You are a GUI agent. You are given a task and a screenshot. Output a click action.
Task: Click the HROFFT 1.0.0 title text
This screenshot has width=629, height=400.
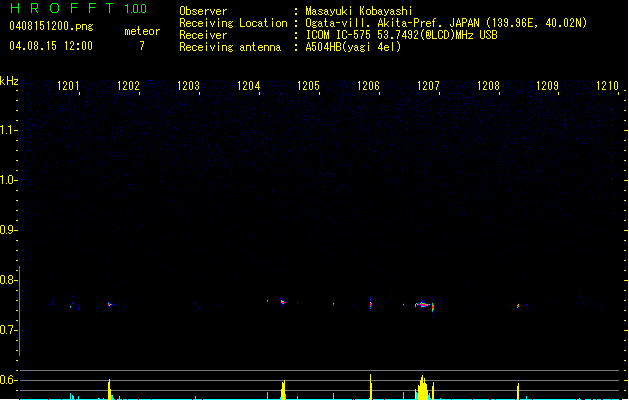[x=78, y=8]
